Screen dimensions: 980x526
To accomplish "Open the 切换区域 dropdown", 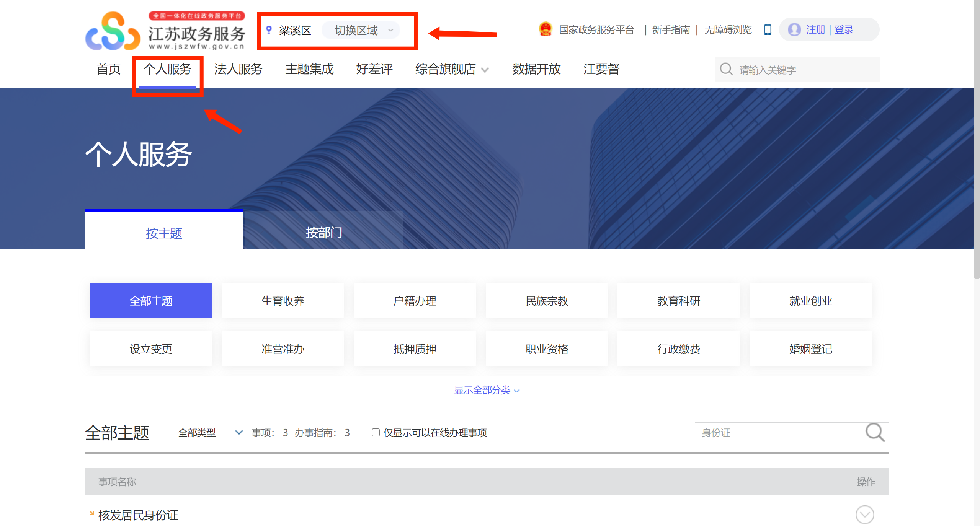I will 361,30.
